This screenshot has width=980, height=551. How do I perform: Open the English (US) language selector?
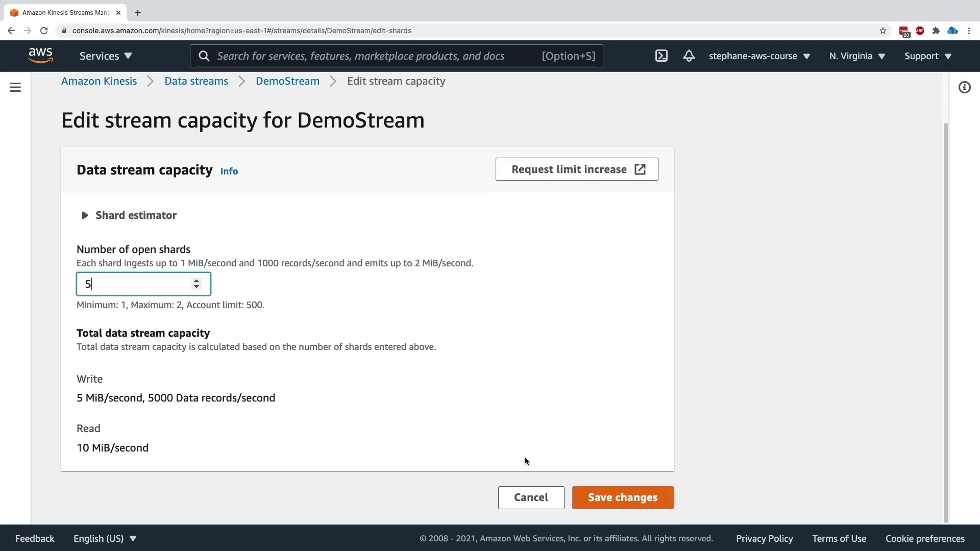point(105,539)
